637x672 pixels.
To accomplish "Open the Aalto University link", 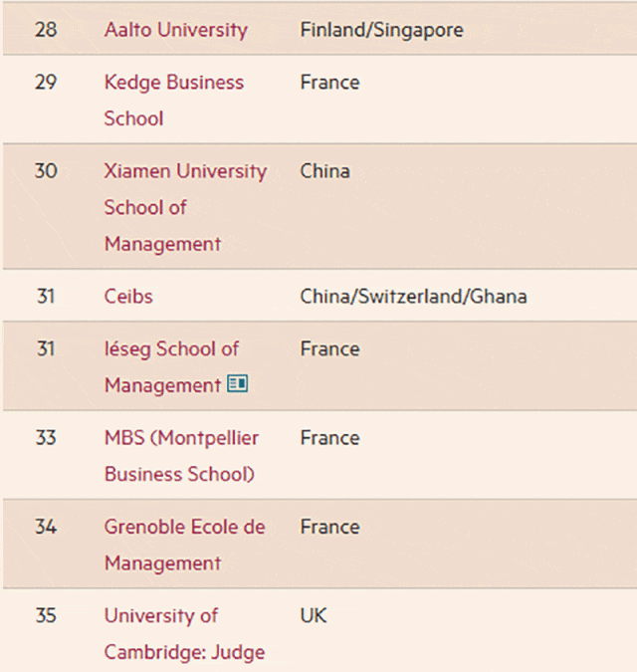I will coord(176,30).
